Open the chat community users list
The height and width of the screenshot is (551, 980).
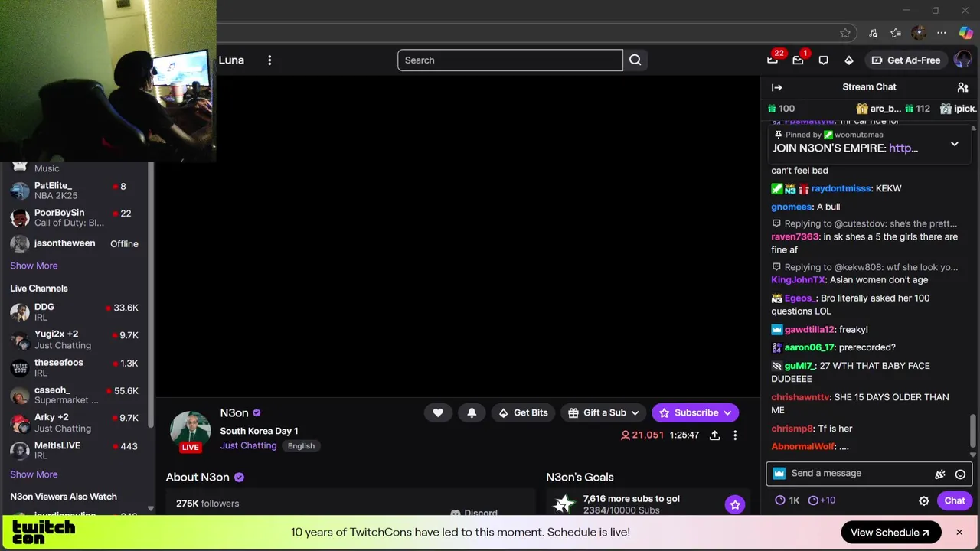coord(962,87)
